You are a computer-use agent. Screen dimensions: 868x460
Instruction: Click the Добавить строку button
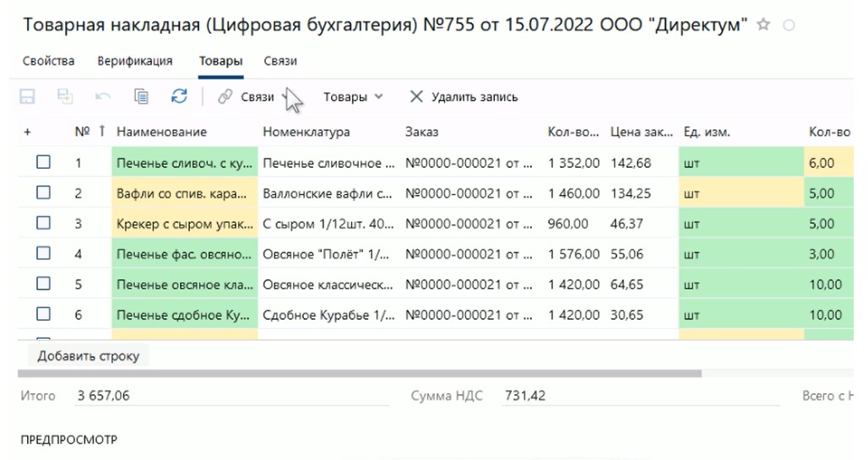click(x=89, y=356)
